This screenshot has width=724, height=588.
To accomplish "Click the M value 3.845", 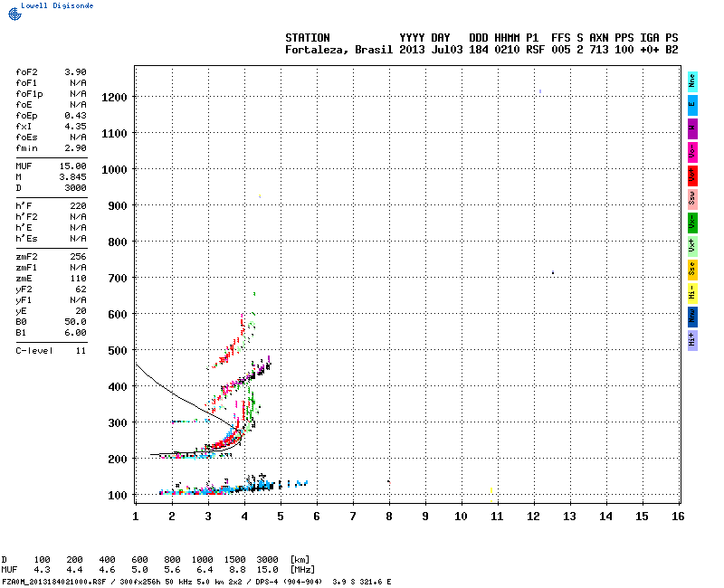I will 73,177.
